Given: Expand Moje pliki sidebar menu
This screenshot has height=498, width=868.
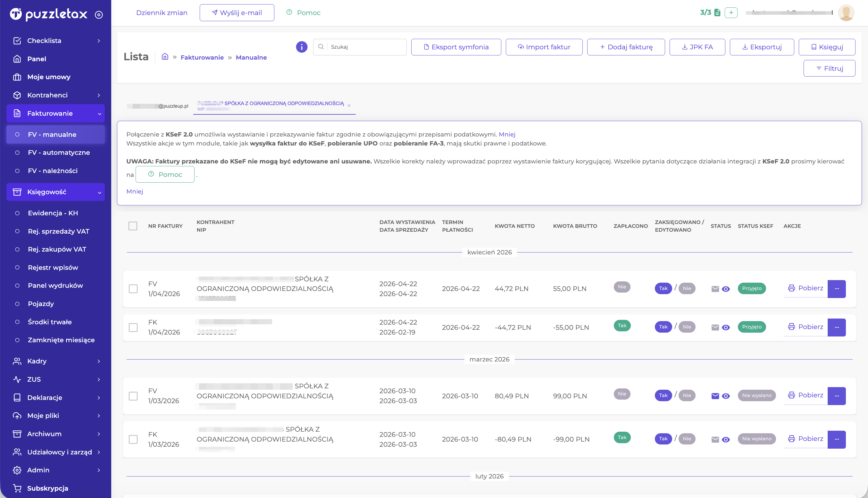Looking at the screenshot, I should click(x=55, y=416).
